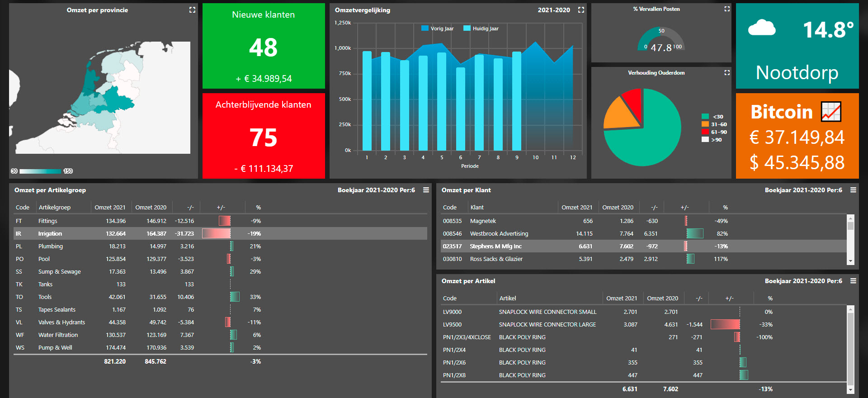Open the Omzet per Artikel hamburger menu

pos(853,281)
